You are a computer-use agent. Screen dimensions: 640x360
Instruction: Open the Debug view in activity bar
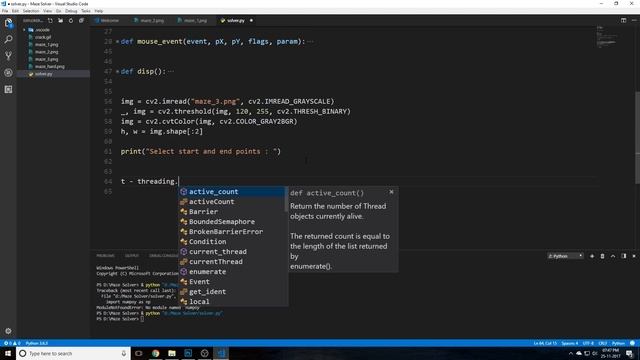pos(8,73)
